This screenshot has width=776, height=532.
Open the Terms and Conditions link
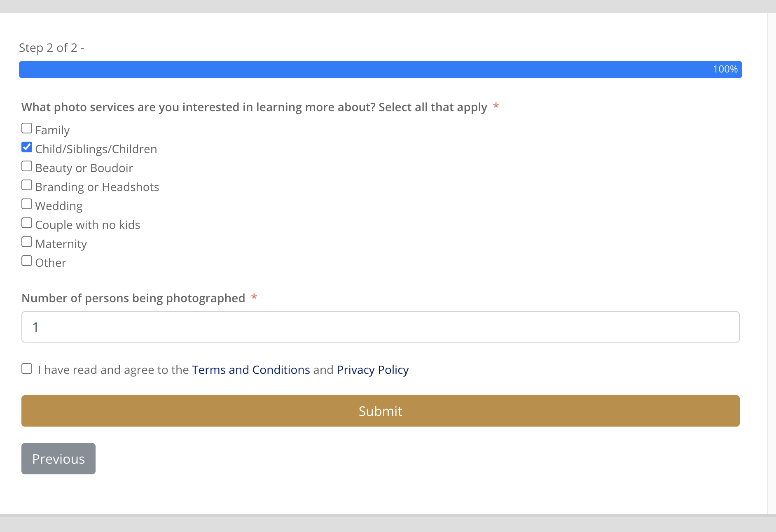click(x=251, y=370)
